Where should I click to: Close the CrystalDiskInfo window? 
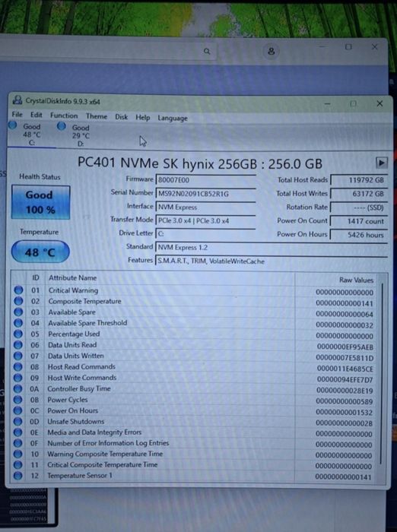(x=380, y=103)
